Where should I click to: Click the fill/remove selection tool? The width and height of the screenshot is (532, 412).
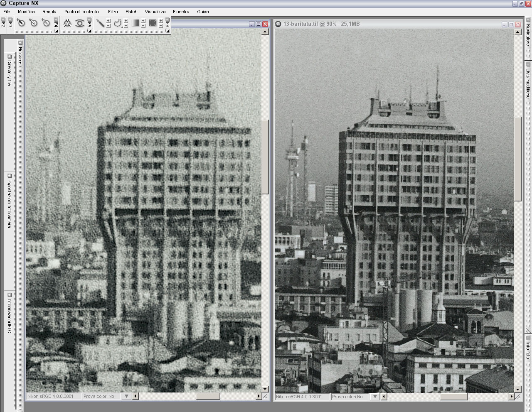[153, 23]
